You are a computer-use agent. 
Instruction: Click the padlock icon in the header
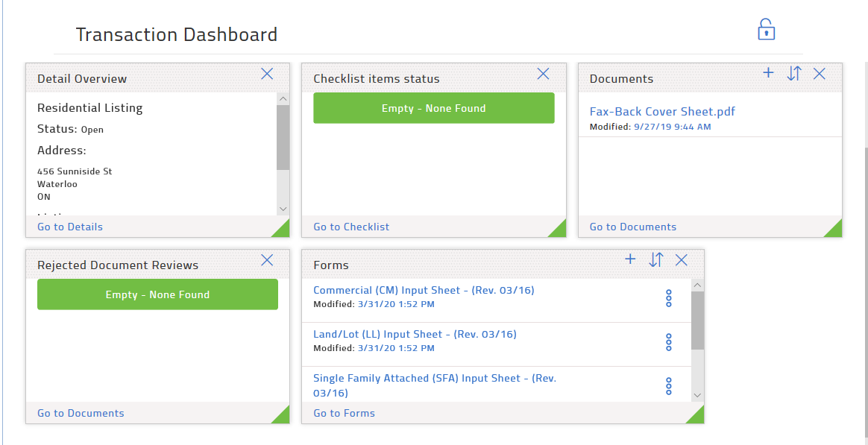click(x=766, y=29)
